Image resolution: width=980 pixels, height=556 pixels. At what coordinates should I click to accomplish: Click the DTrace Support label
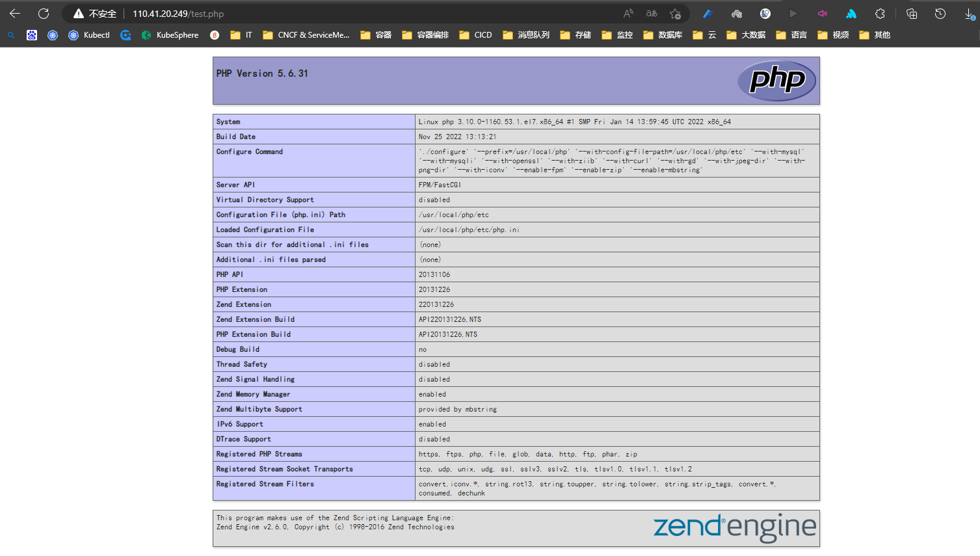(244, 439)
